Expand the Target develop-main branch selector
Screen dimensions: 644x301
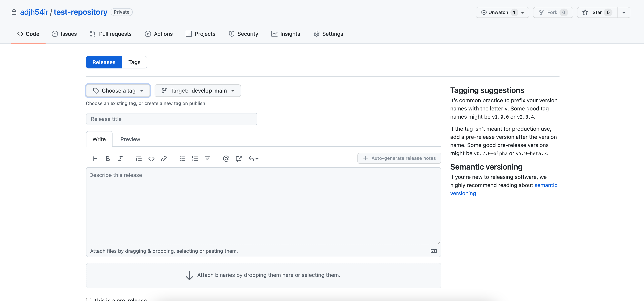tap(197, 91)
